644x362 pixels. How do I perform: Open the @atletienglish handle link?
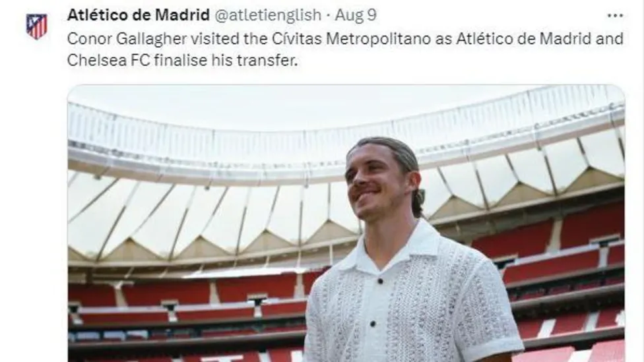point(268,15)
